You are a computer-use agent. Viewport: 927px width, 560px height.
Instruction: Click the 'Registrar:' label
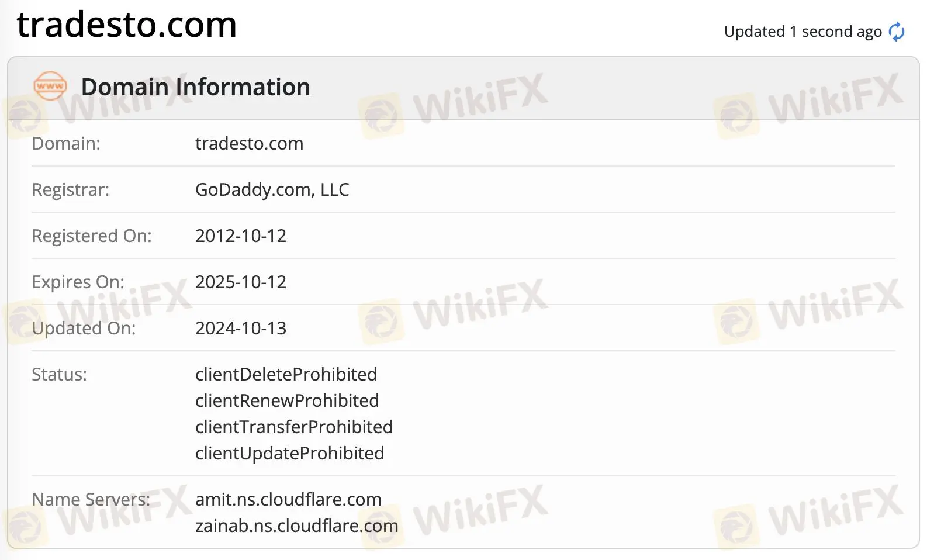tap(70, 189)
